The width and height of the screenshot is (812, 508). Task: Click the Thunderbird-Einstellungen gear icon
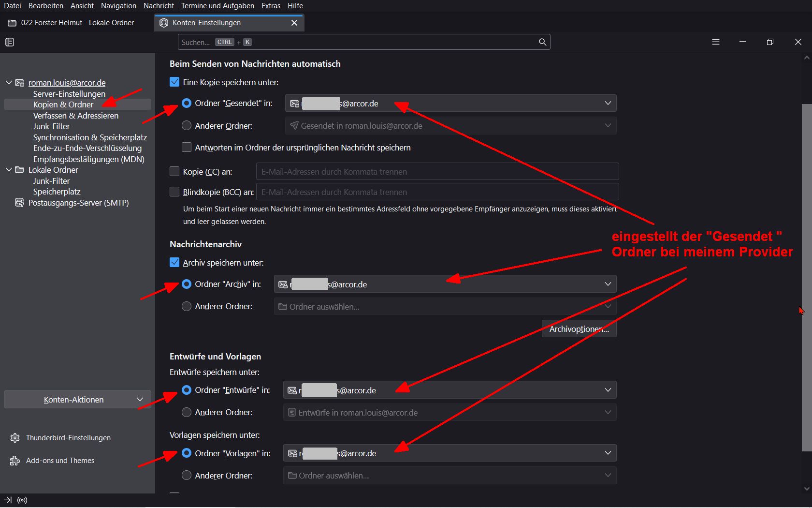(15, 438)
